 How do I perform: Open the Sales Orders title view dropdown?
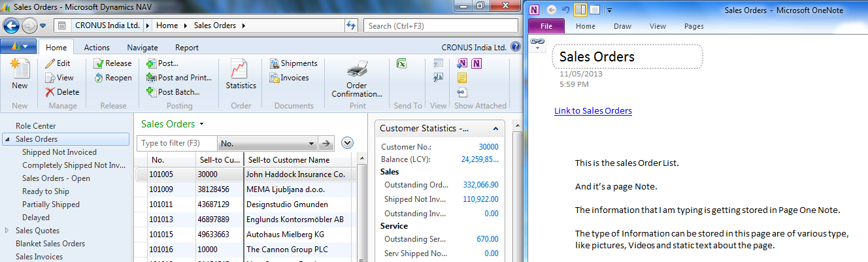click(202, 124)
